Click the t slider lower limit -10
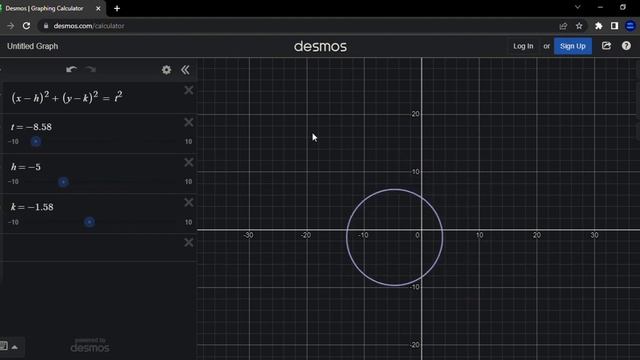This screenshot has width=640, height=360. pyautogui.click(x=13, y=142)
